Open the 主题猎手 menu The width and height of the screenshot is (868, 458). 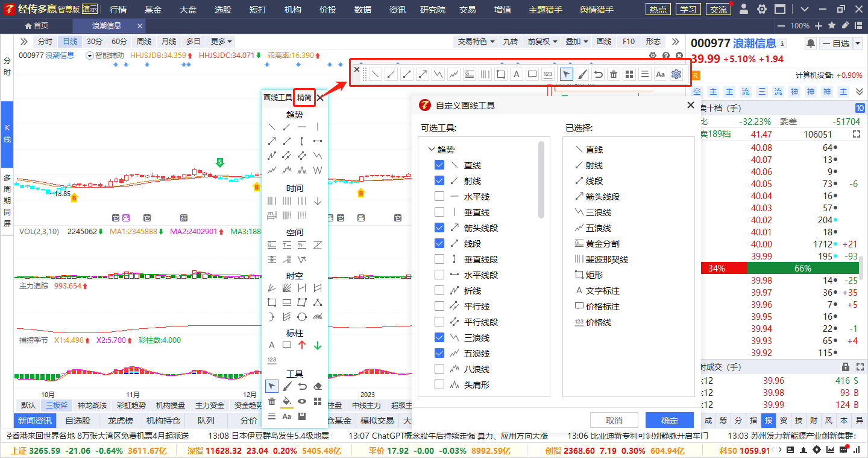click(x=545, y=10)
